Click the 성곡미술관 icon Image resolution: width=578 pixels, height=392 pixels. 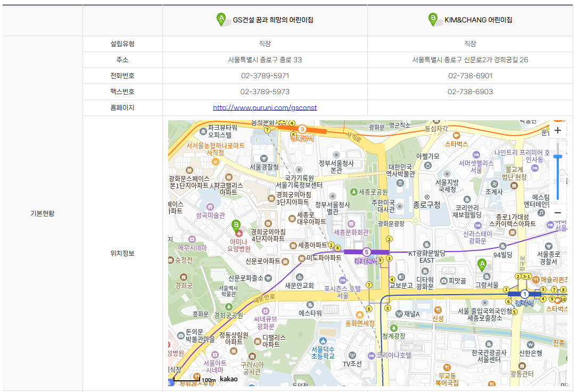(210, 207)
